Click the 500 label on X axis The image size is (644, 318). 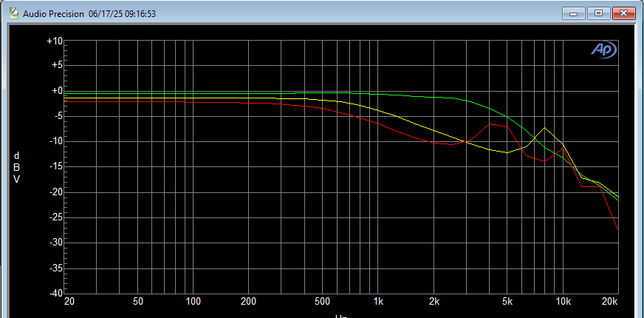322,302
